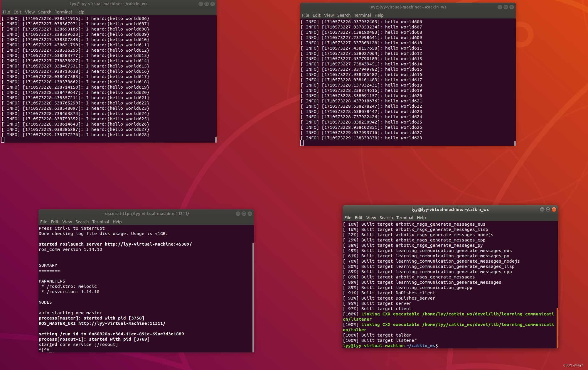The height and width of the screenshot is (370, 588).
Task: Click 'ros_comm version 1.14.10' text
Action: pyautogui.click(x=70, y=249)
